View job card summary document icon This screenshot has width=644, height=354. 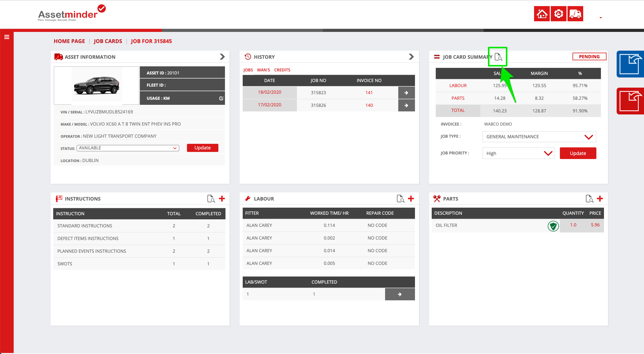tap(498, 57)
